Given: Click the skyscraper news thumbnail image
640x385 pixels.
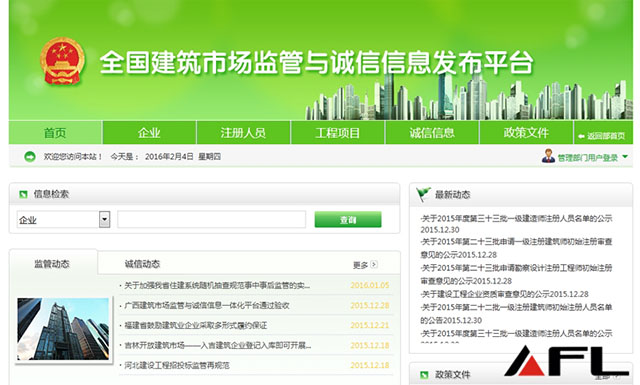Looking at the screenshot, I should coord(63,329).
